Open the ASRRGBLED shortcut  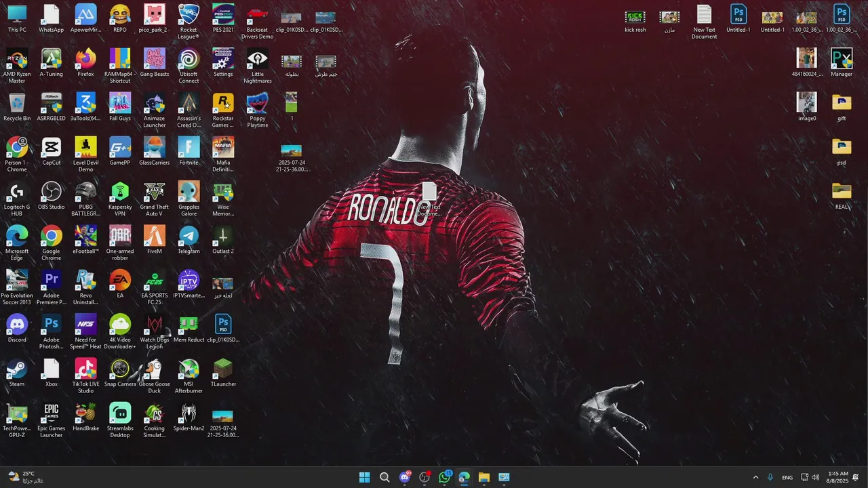pos(52,107)
